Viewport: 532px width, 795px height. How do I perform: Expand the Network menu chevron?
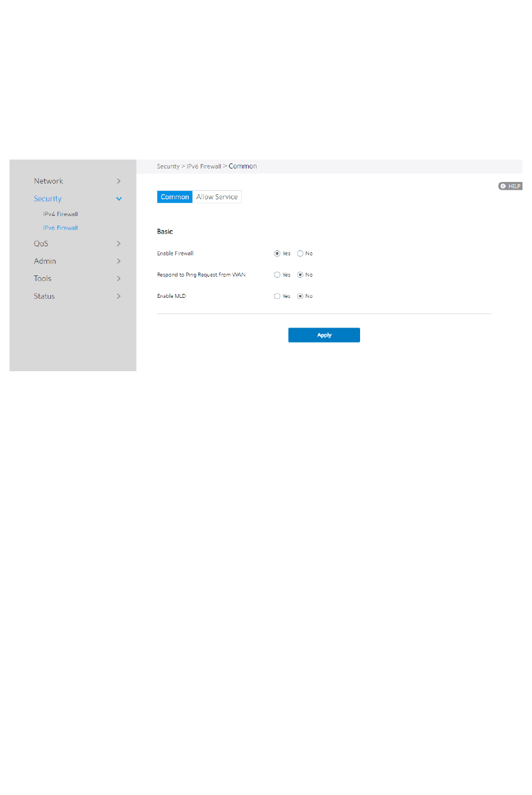click(119, 181)
